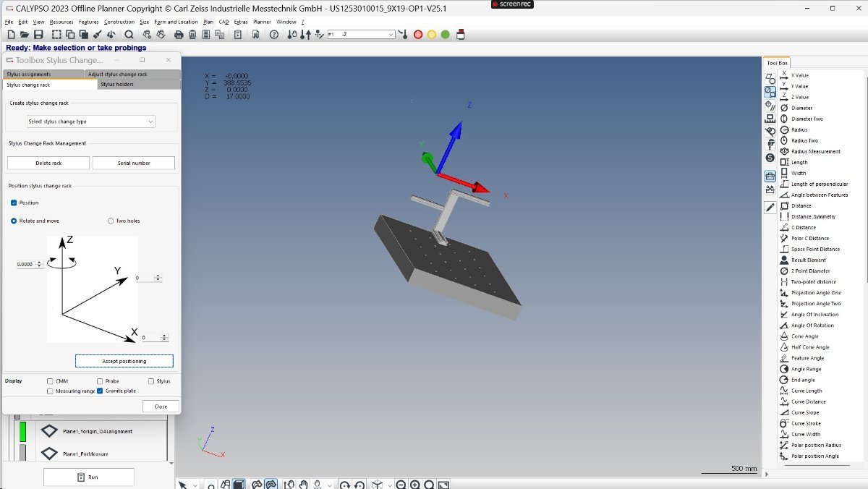The image size is (868, 489).
Task: Click the Save floppy disk icon
Action: click(38, 34)
